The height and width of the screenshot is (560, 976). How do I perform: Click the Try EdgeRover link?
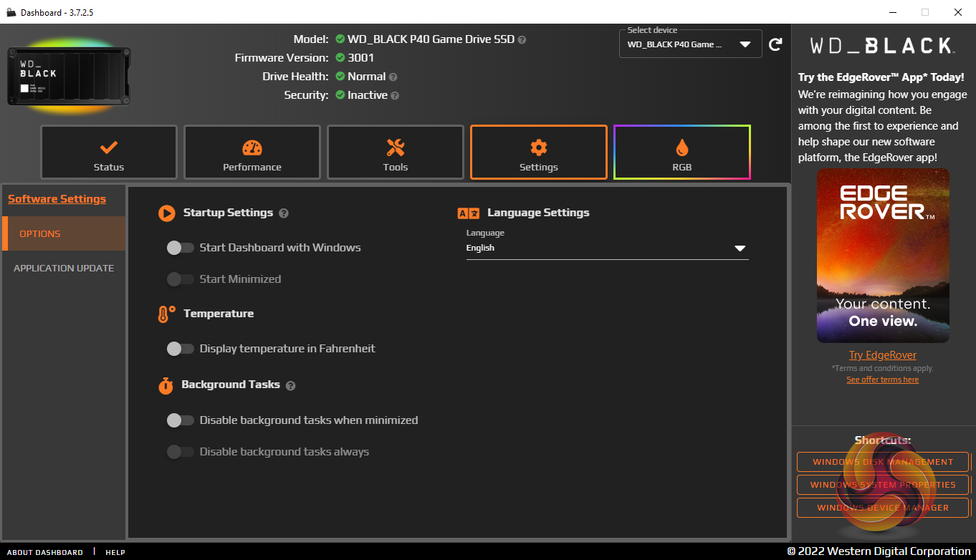click(883, 355)
